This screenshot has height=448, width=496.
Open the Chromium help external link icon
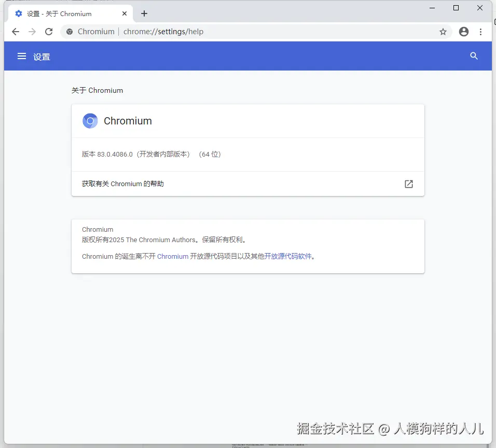(x=409, y=184)
